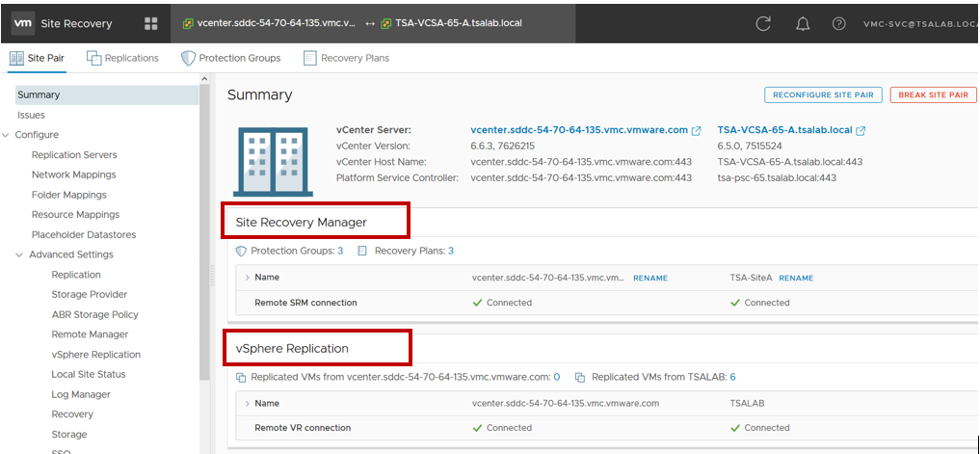Go to the Recovery Plans tab
This screenshot has width=980, height=454.
(346, 58)
